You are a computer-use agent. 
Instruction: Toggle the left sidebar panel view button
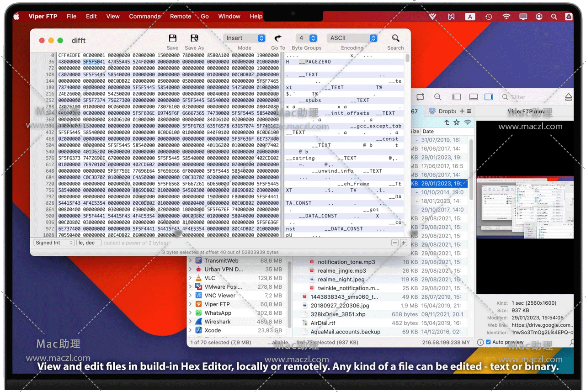[457, 97]
